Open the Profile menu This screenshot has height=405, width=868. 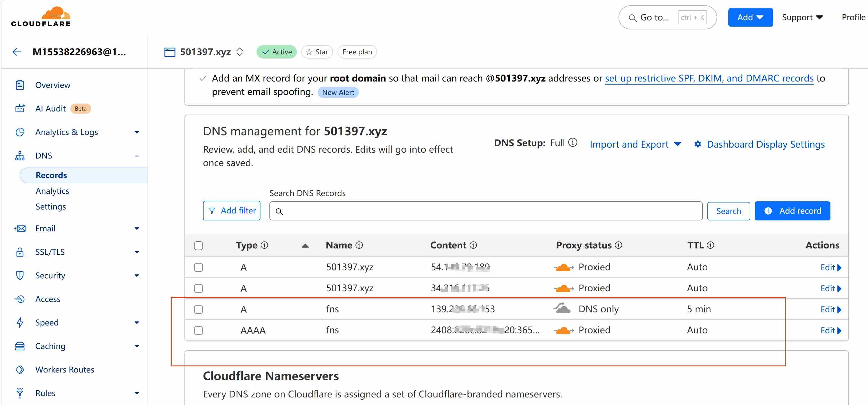853,17
